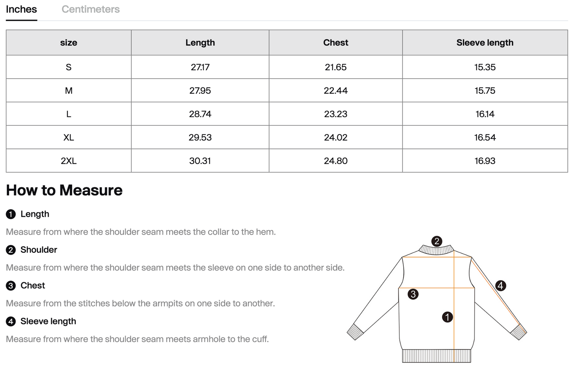Switch to the Centimeters tab

coord(91,9)
